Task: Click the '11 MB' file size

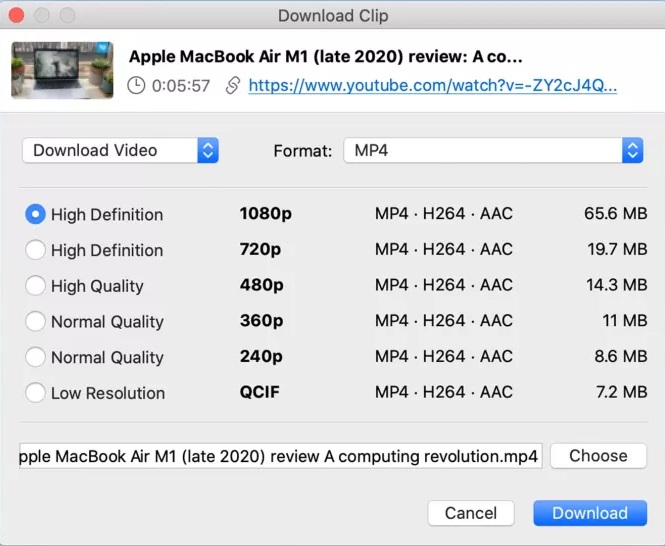Action: coord(625,320)
